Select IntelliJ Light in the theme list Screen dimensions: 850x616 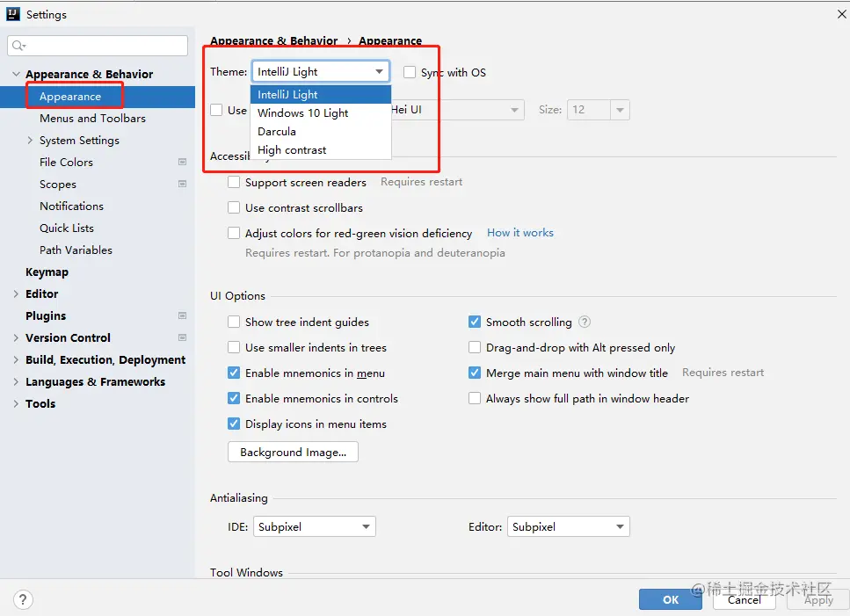(320, 94)
